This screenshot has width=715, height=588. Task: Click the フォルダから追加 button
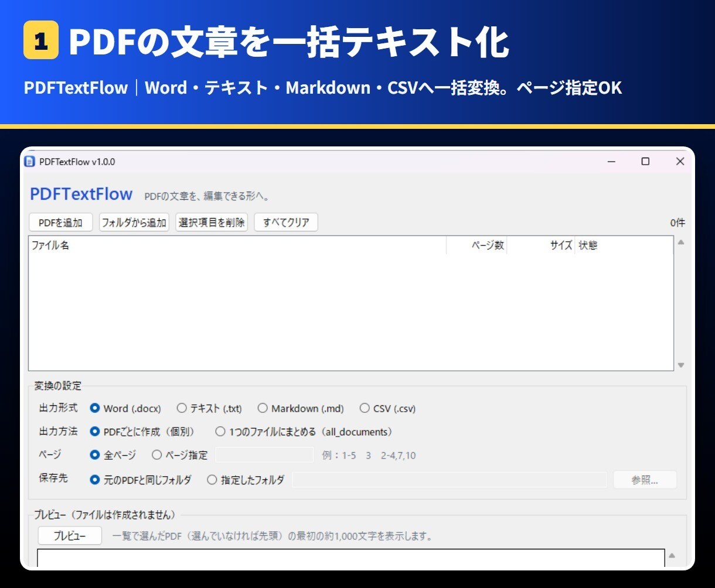pyautogui.click(x=134, y=223)
